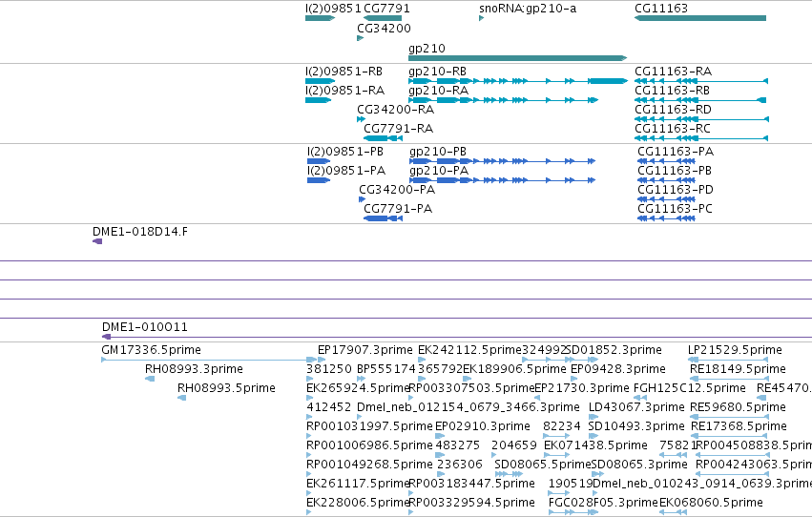This screenshot has width=812, height=517.
Task: Select the l(2)09851-PA protein
Action: [319, 180]
